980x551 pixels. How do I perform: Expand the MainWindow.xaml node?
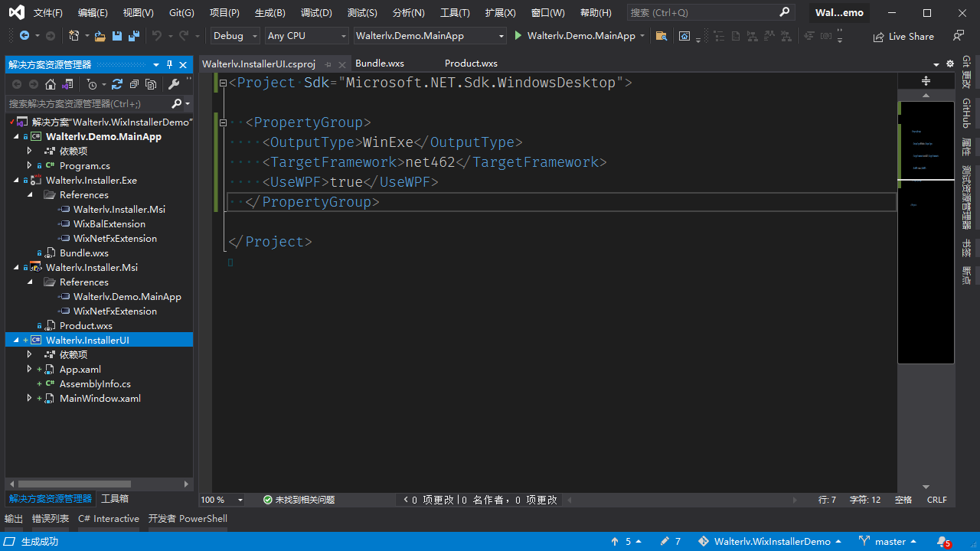tap(30, 399)
